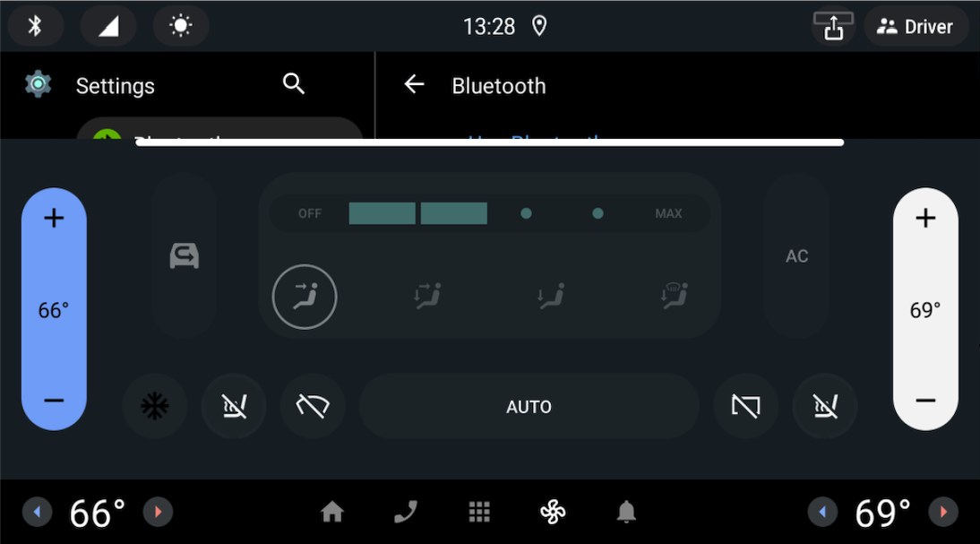
Task: Decrease passenger temperature with minus on white bar
Action: pyautogui.click(x=925, y=401)
